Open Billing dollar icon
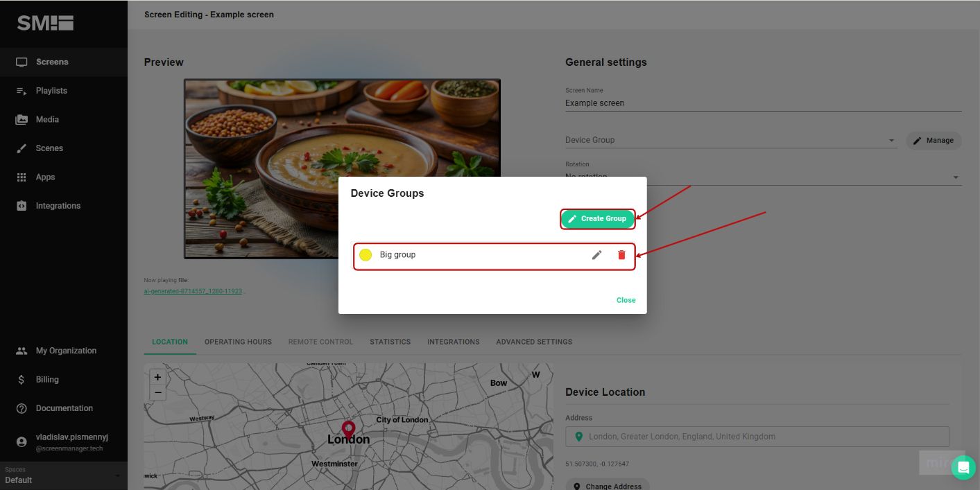Image resolution: width=980 pixels, height=490 pixels. [22, 380]
